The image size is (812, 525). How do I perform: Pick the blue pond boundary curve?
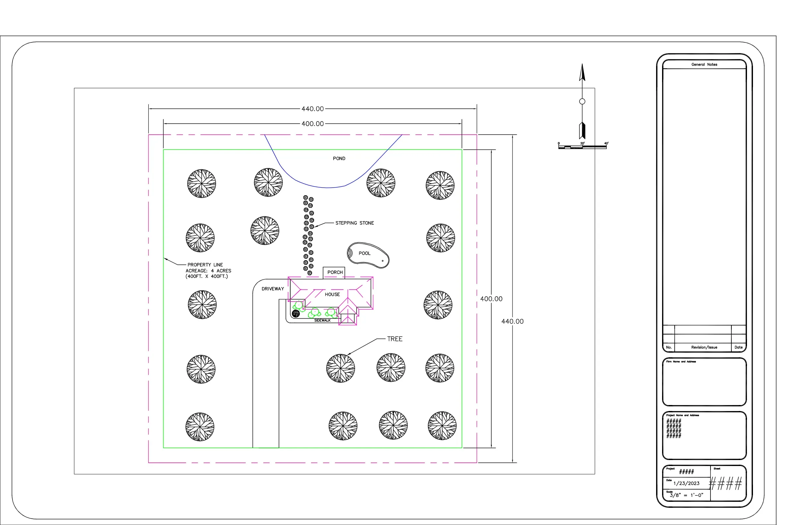(x=333, y=161)
